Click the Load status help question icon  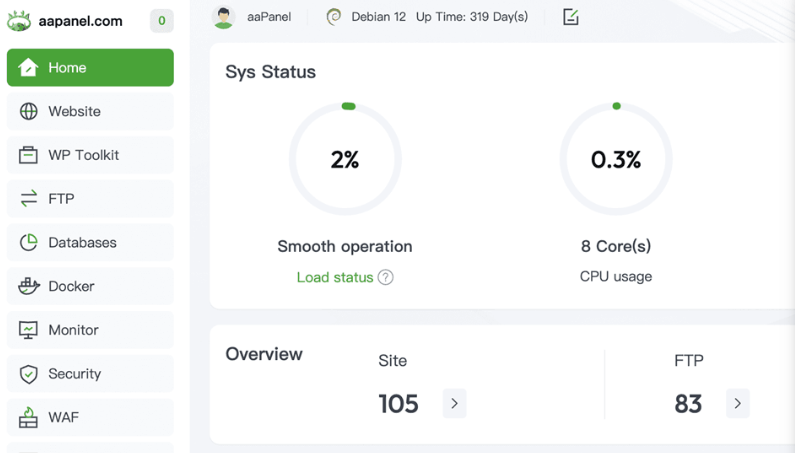tap(385, 277)
